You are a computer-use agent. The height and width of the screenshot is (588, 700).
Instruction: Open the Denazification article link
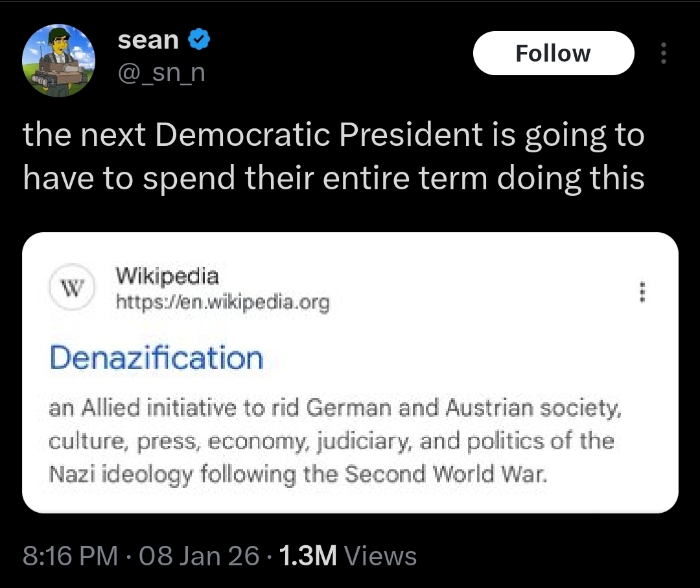(156, 358)
